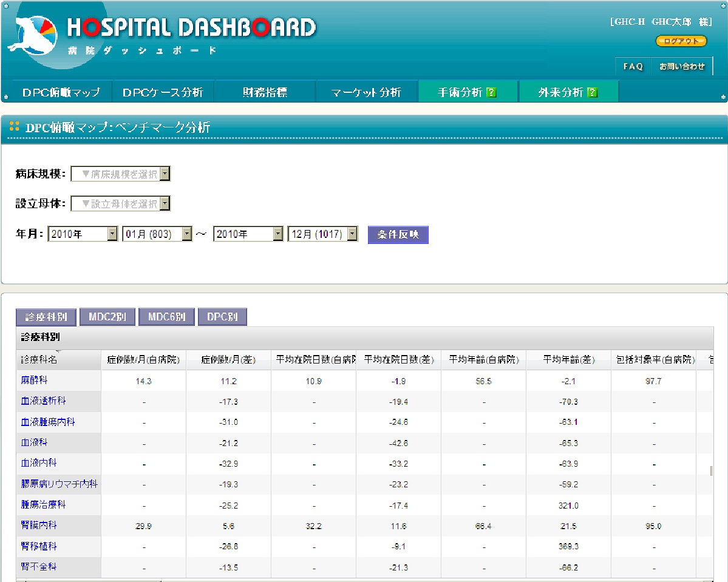Open the 腫瘍治療科 department link
This screenshot has height=582, width=728.
pyautogui.click(x=43, y=504)
